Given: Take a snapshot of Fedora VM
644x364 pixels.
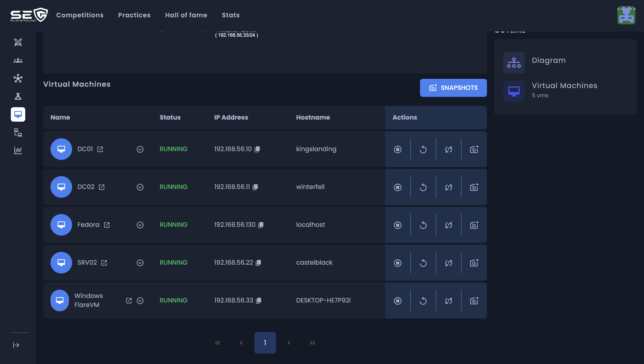Looking at the screenshot, I should [474, 225].
